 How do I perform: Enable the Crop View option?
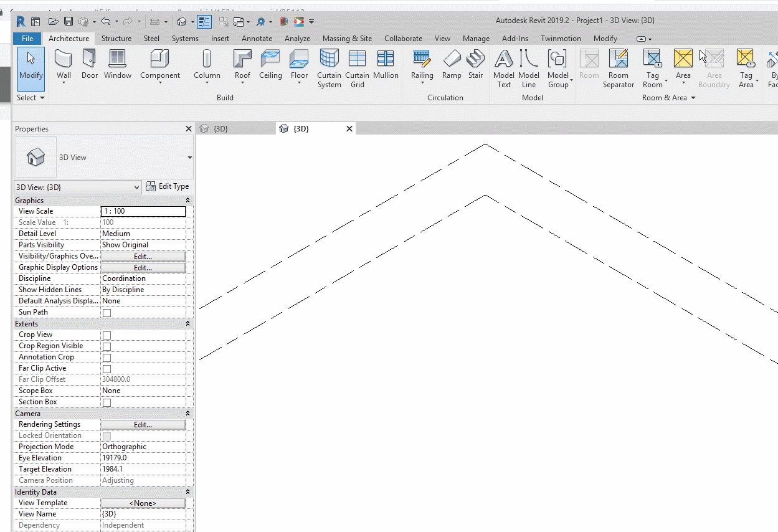(106, 335)
